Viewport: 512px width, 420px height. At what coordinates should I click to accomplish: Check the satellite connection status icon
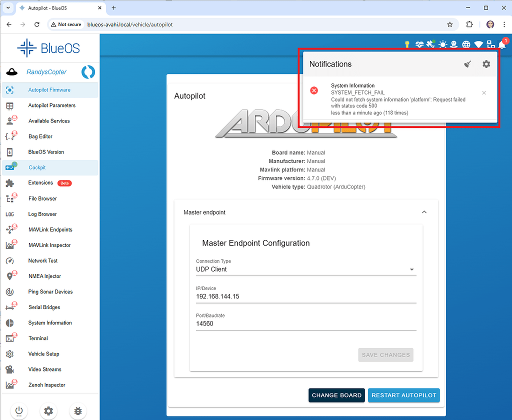pyautogui.click(x=431, y=44)
